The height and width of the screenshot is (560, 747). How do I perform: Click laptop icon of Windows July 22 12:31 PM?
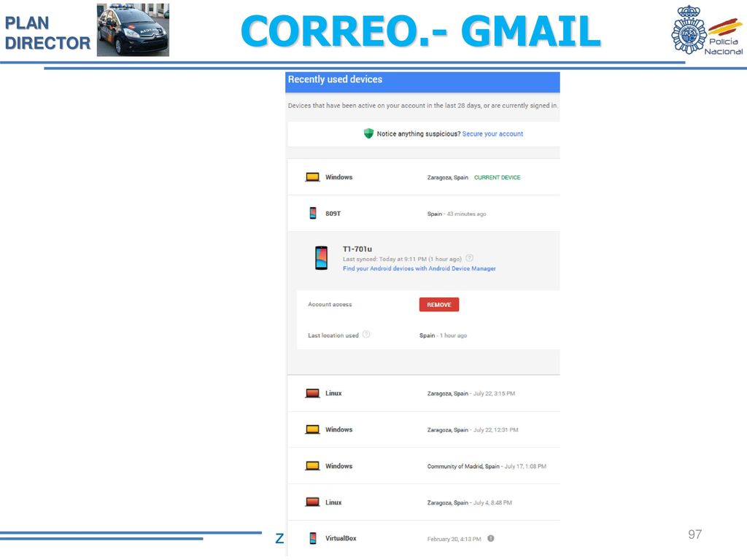coord(312,429)
